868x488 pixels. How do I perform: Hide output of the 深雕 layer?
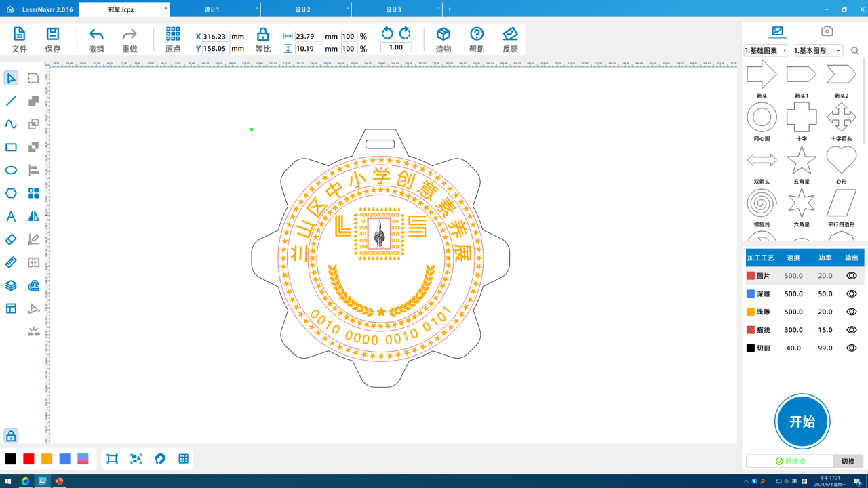[851, 294]
